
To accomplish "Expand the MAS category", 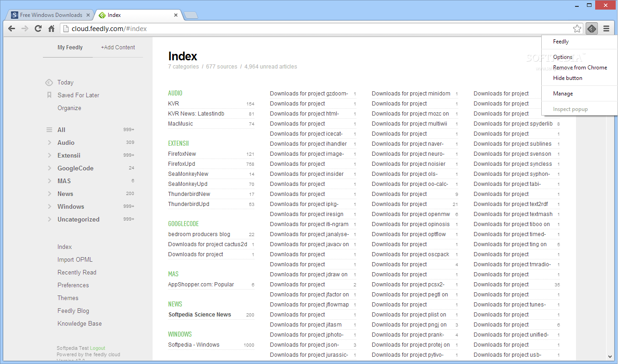I will click(x=49, y=181).
